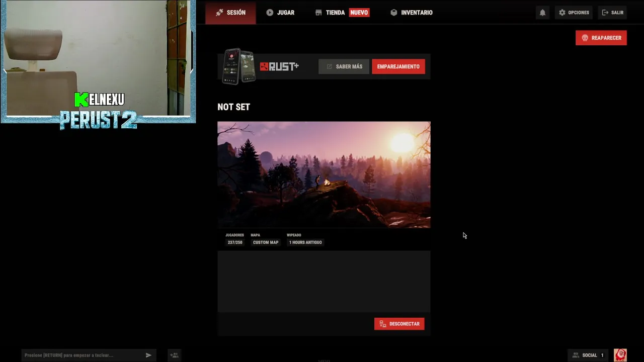
Task: Open the Tienda tab
Action: (x=342, y=13)
